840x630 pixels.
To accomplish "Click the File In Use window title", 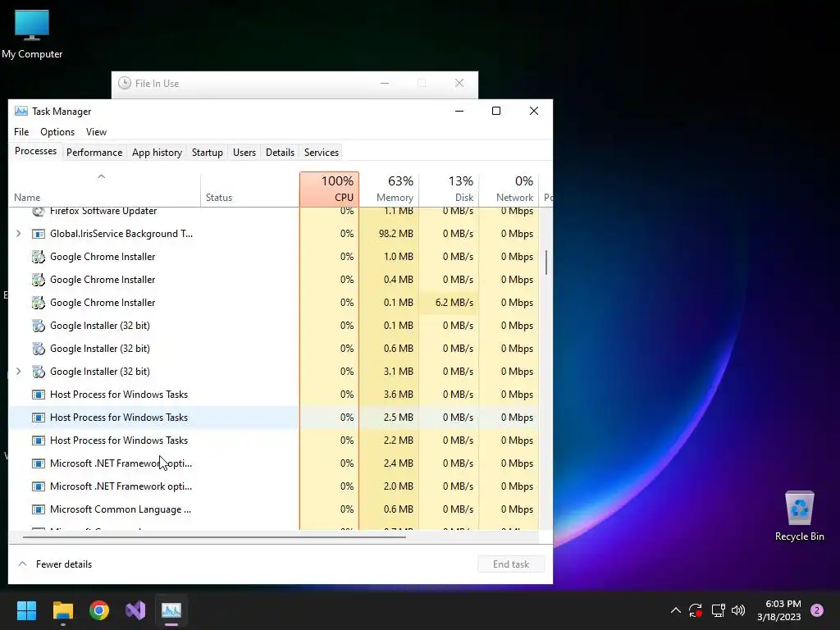I will coord(157,84).
